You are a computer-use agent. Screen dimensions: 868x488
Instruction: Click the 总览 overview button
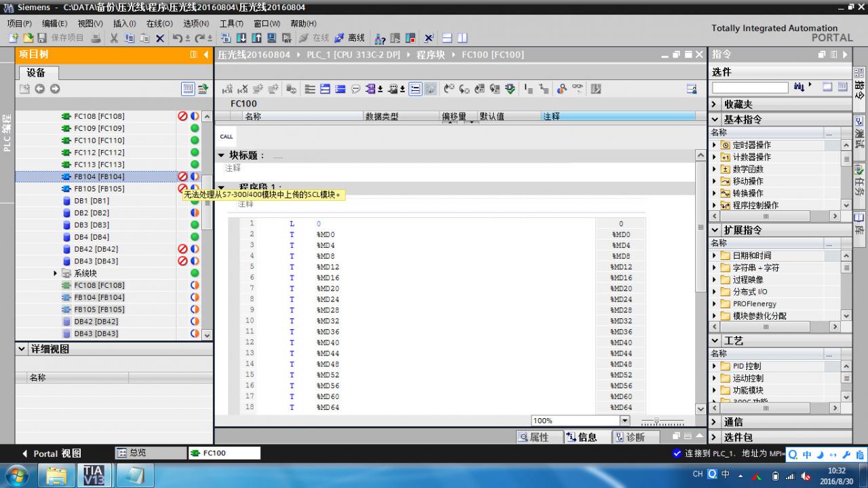tap(149, 453)
